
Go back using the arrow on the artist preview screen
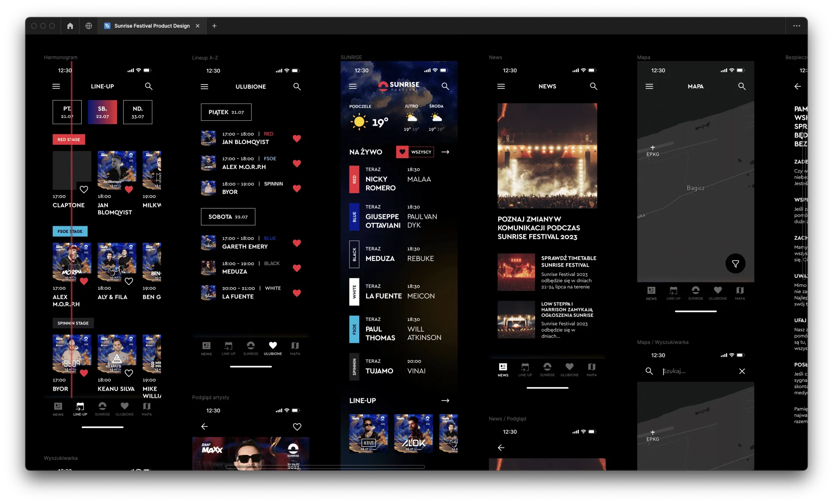(x=205, y=426)
